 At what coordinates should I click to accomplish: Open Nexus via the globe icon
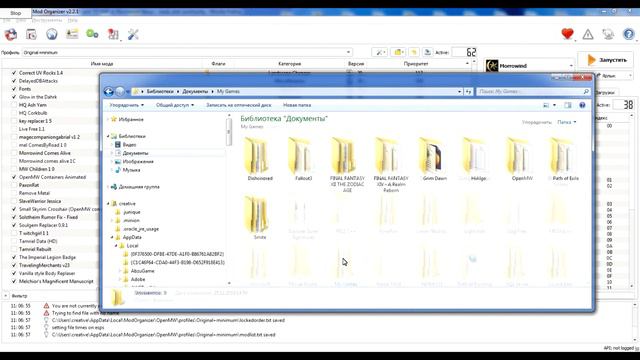52,35
